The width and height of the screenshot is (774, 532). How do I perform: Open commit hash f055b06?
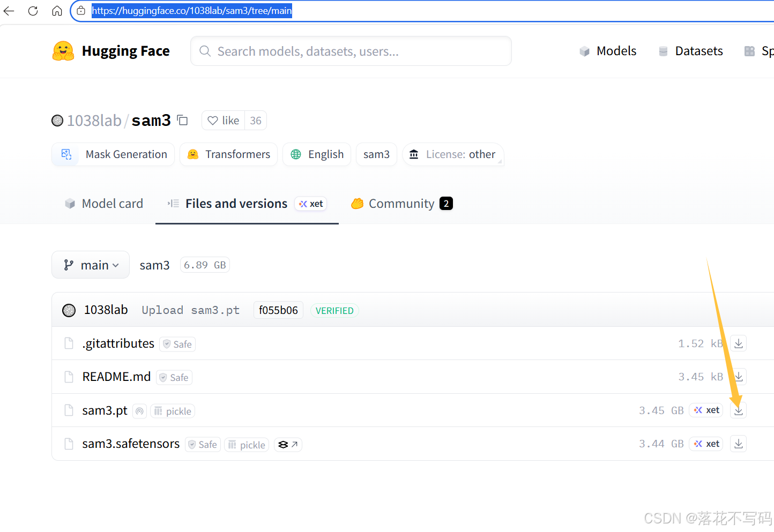coord(278,310)
